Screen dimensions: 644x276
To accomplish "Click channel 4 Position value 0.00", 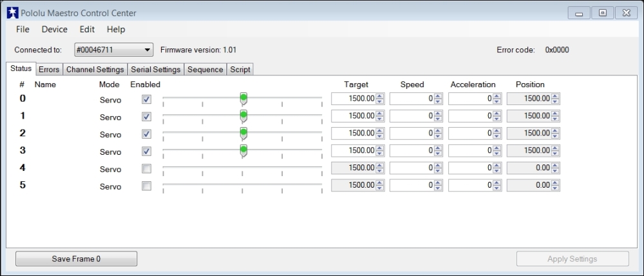I will click(x=543, y=168).
